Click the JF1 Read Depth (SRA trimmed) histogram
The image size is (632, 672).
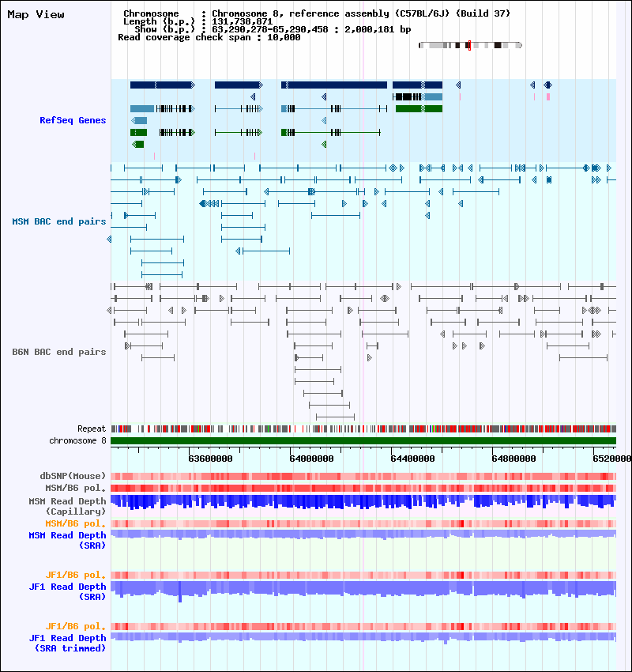coord(363,637)
